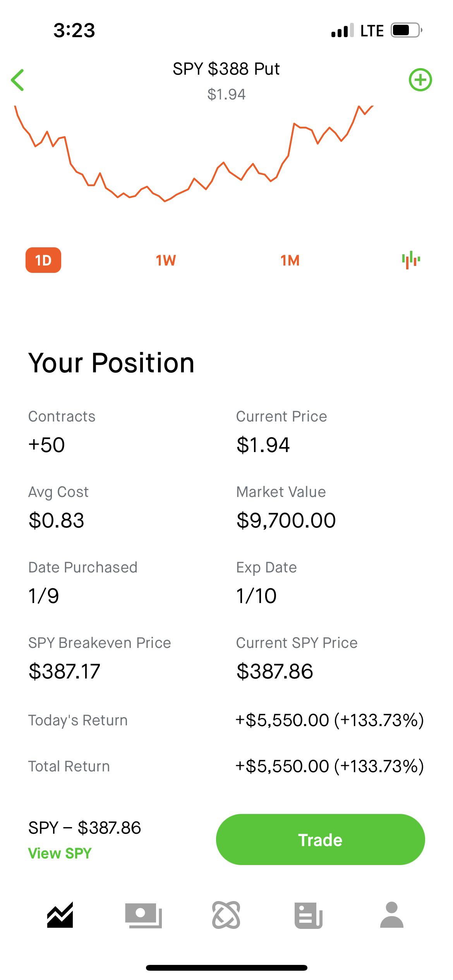The height and width of the screenshot is (980, 453).
Task: Open the investing chart tab icon
Action: coord(60,915)
